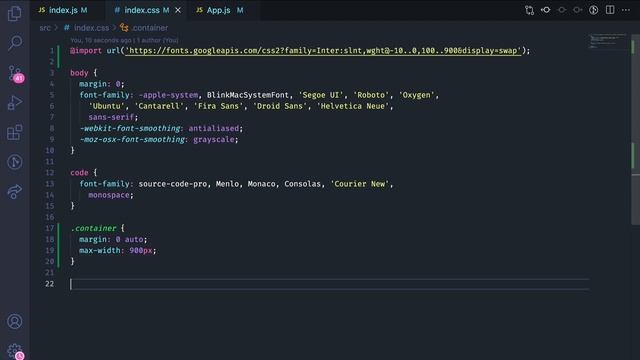
Task: Open Source Control with pending changes
Action: pyautogui.click(x=16, y=73)
